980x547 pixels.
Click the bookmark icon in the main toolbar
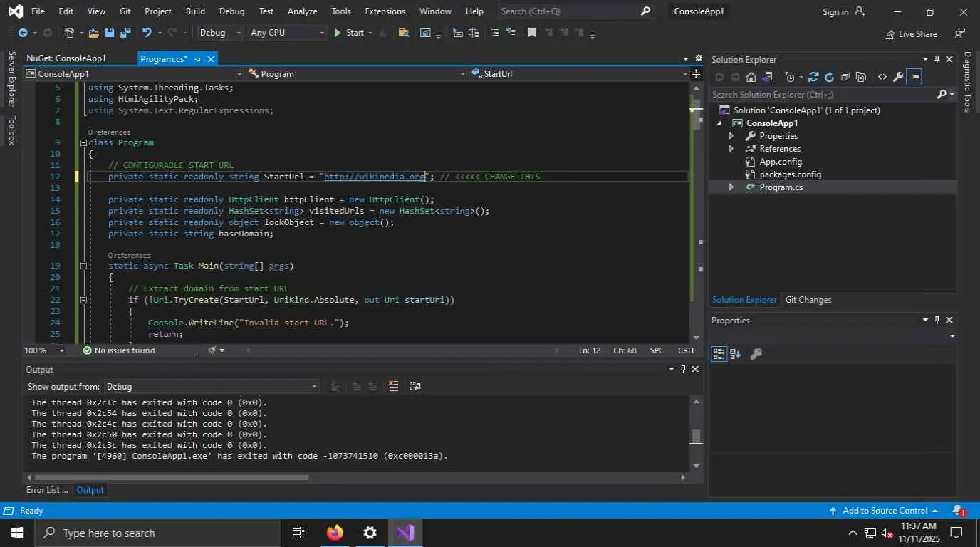[531, 33]
